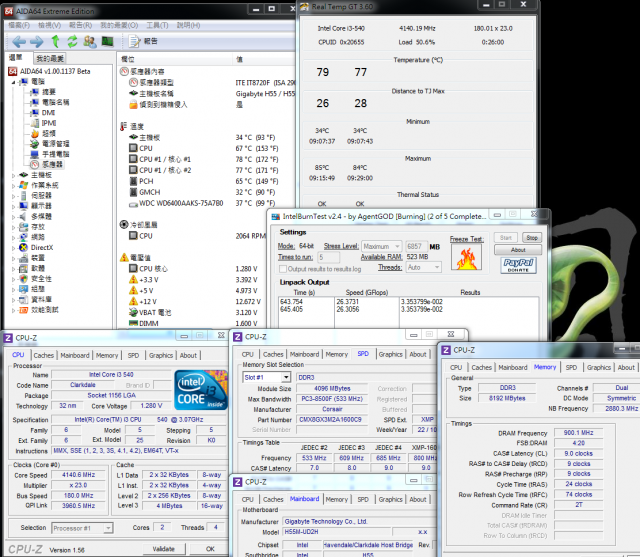
Task: Click the report document icon in AIDA64 toolbar
Action: (x=134, y=41)
